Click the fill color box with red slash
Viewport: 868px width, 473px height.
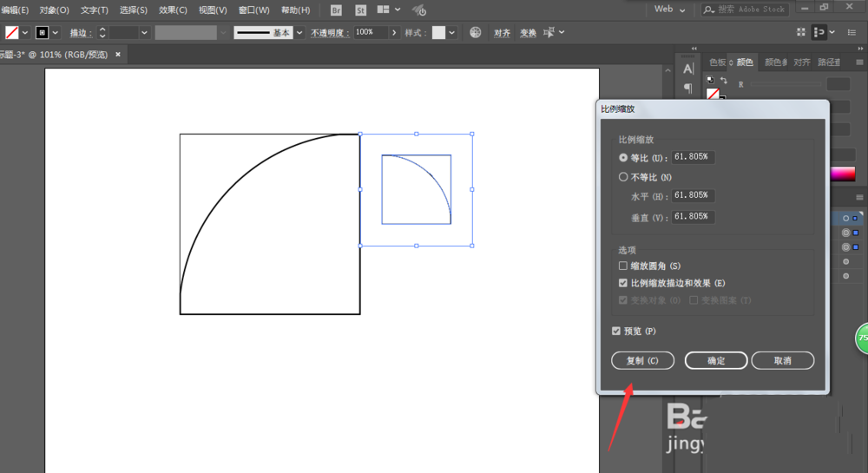coord(11,33)
